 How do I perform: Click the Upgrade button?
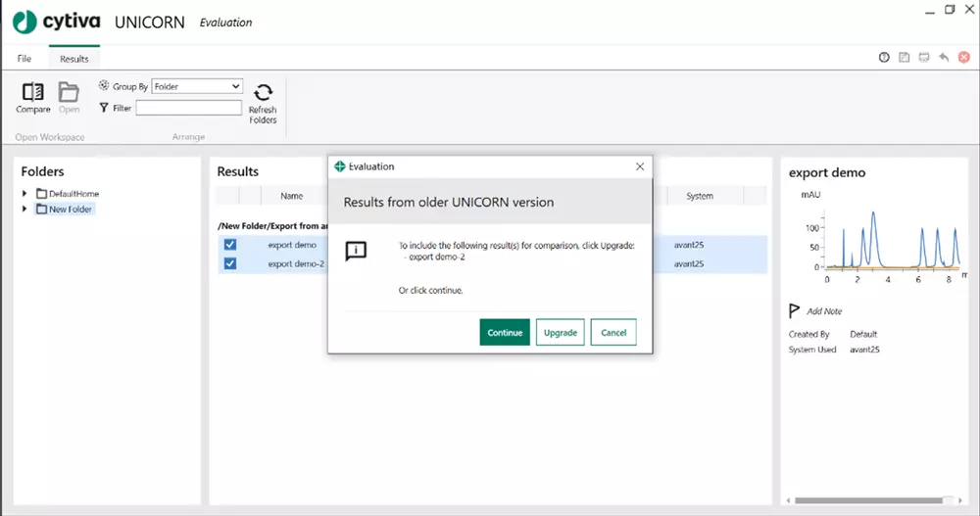(560, 333)
